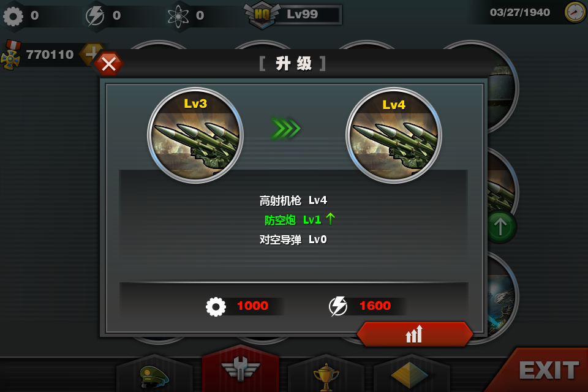588x392 pixels.
Task: Tap the green upgrade arrow circle
Action: point(502,227)
